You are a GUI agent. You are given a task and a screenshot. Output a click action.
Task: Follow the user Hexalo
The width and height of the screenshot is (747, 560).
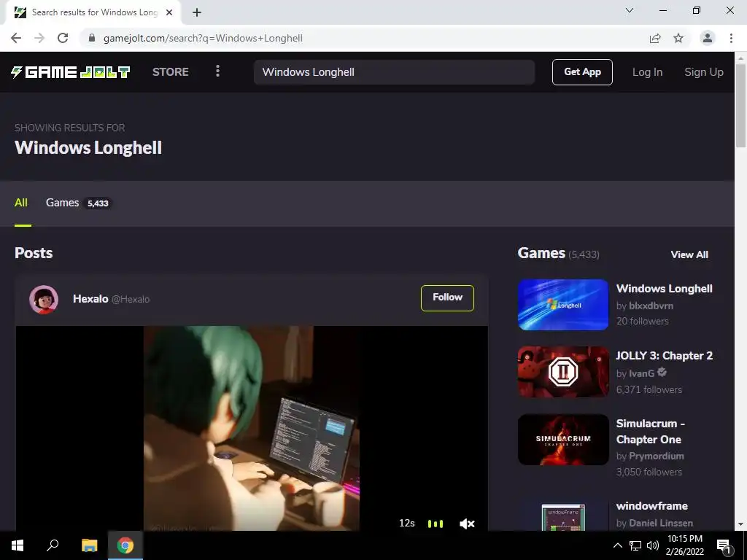point(447,297)
